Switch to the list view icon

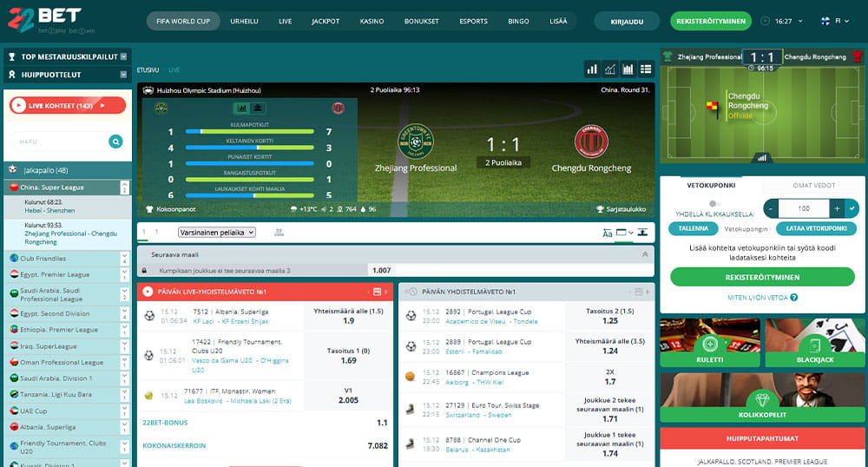point(646,69)
